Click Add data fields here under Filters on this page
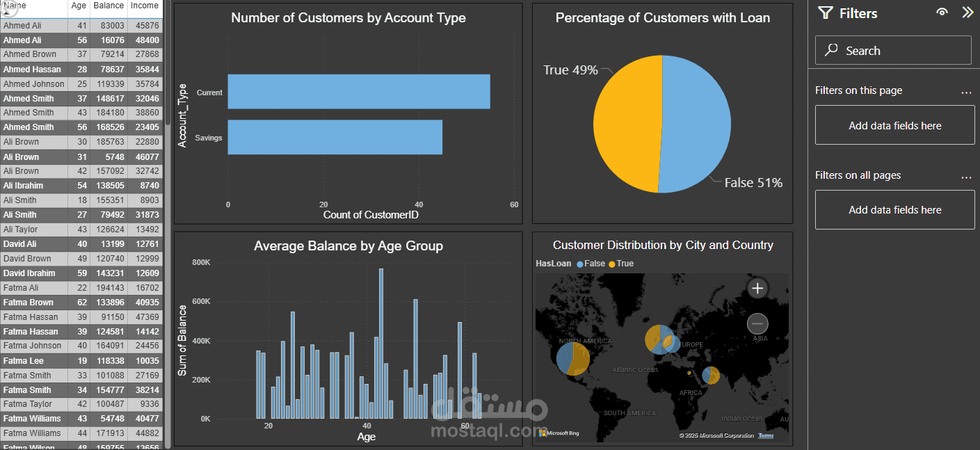 coord(894,124)
